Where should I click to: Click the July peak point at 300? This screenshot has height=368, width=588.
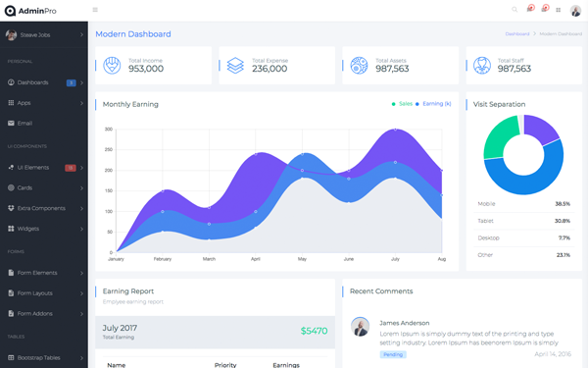(x=395, y=130)
